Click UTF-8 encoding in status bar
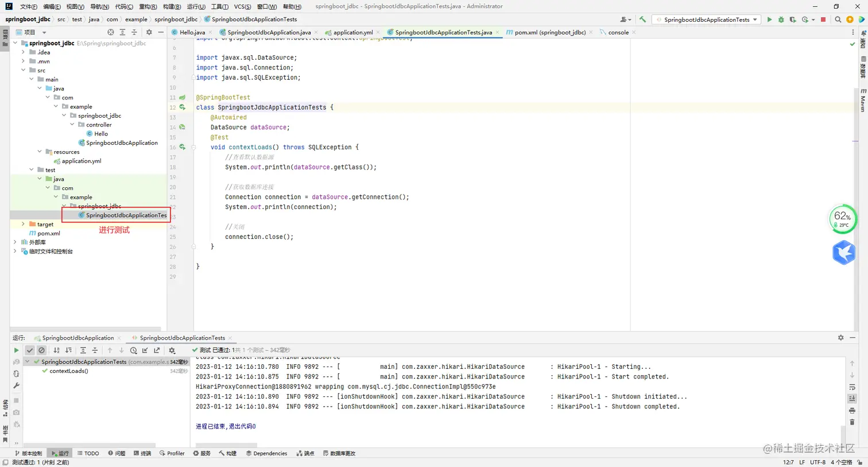 [817, 462]
